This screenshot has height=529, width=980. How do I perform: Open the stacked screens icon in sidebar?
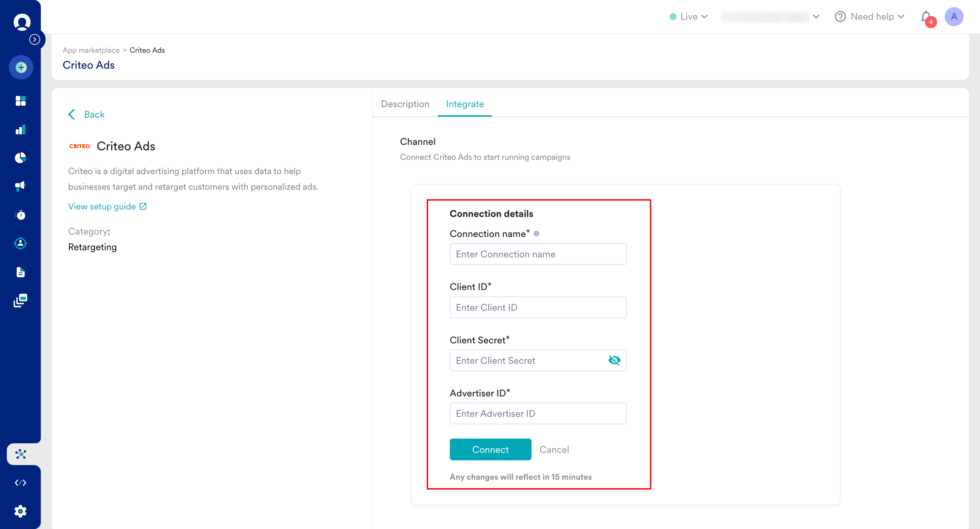coord(20,300)
